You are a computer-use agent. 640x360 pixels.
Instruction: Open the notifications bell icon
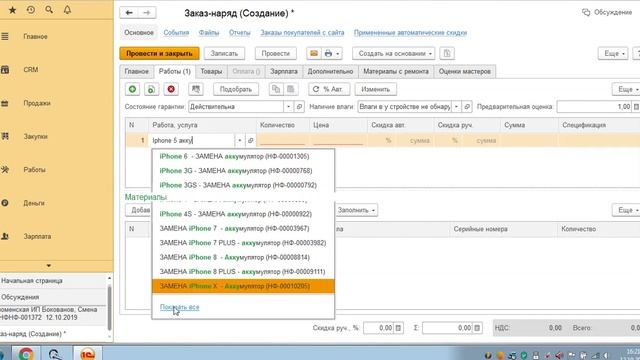pyautogui.click(x=67, y=10)
